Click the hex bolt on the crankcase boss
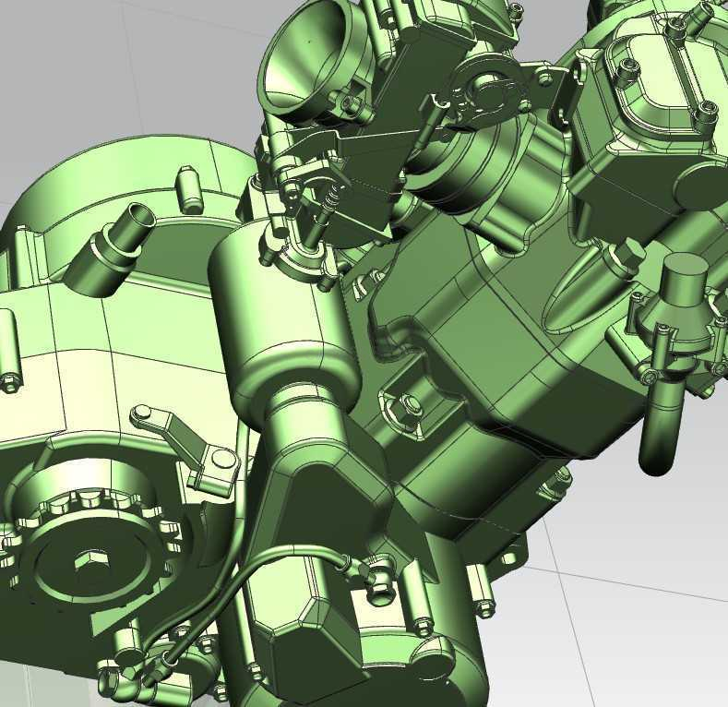The height and width of the screenshot is (707, 728). [x=408, y=404]
